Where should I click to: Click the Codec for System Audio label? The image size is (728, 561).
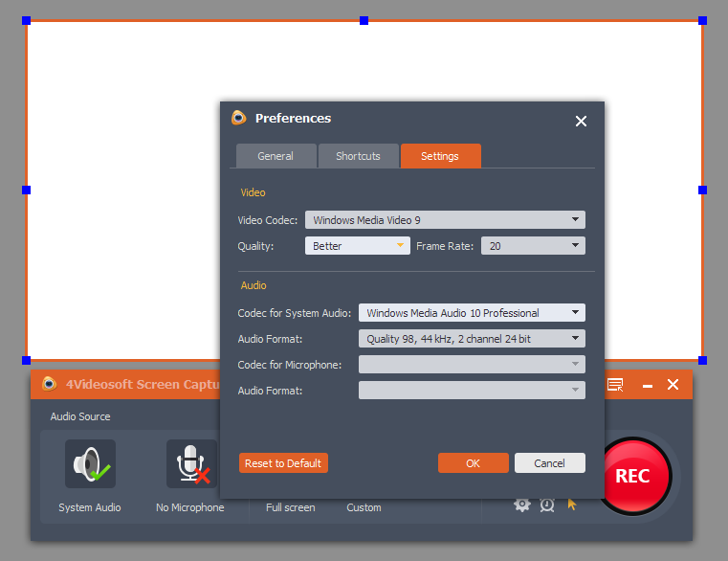pos(295,313)
